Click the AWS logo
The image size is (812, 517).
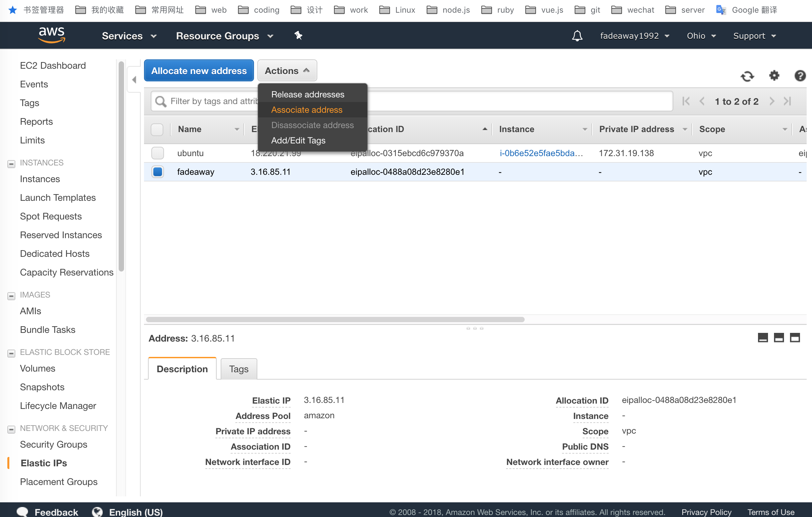point(52,35)
